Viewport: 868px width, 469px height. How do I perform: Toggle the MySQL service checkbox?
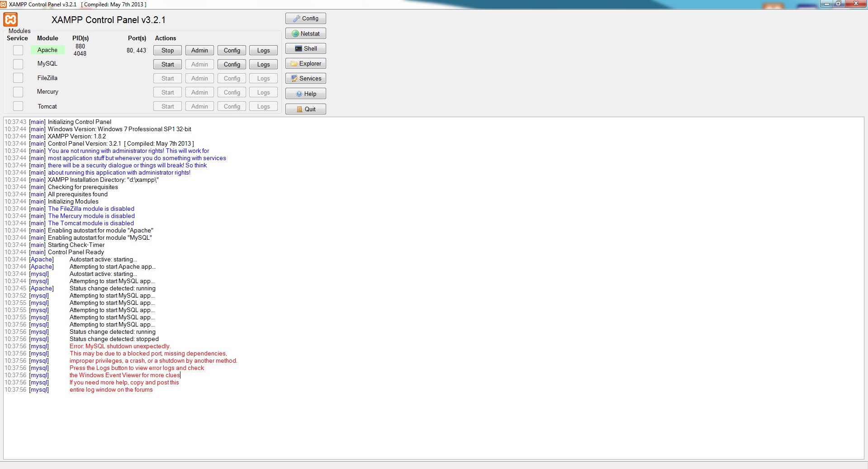tap(18, 64)
